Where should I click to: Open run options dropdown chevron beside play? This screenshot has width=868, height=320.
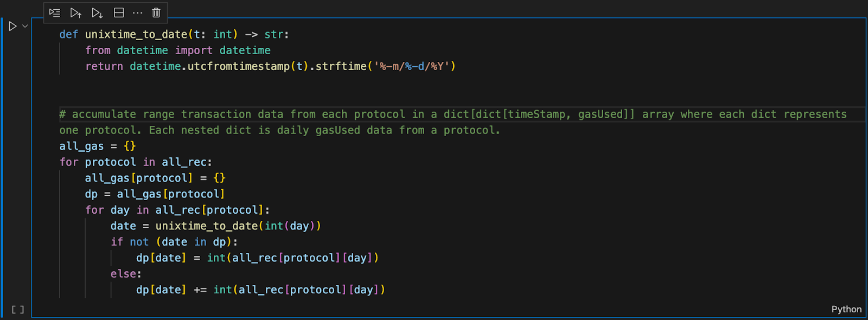25,26
